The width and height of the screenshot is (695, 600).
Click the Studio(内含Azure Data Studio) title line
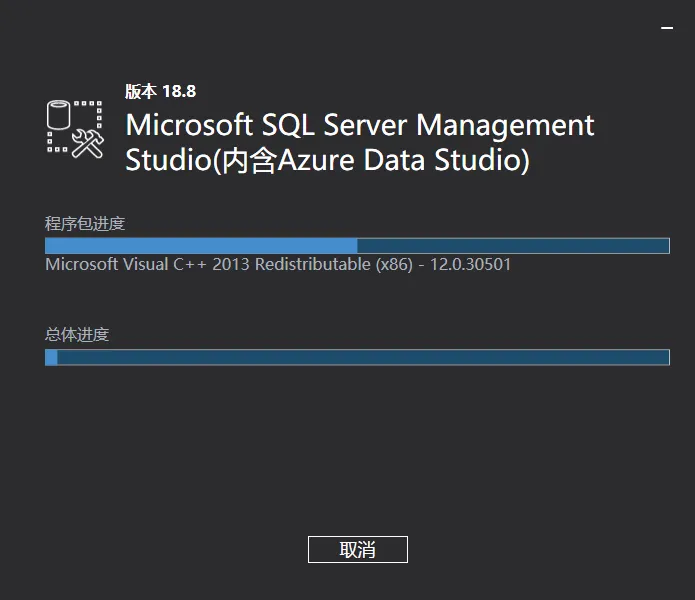(x=327, y=160)
